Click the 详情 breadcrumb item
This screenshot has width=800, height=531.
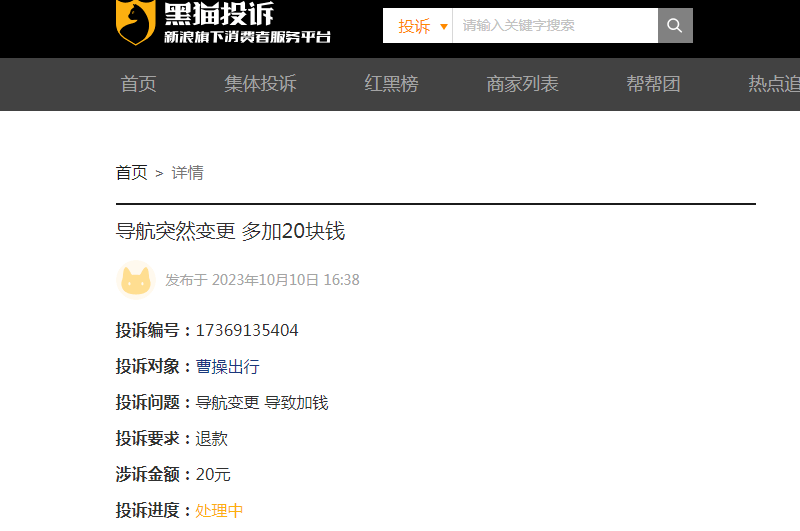tap(187, 173)
